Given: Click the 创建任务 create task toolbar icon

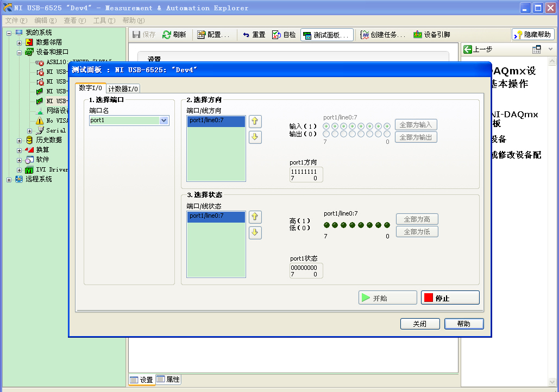Looking at the screenshot, I should pos(365,35).
